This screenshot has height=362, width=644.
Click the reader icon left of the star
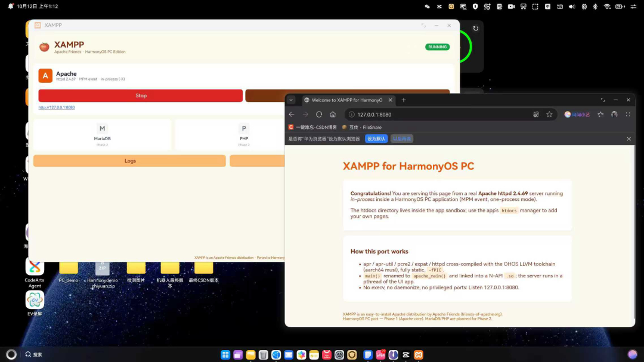click(536, 115)
